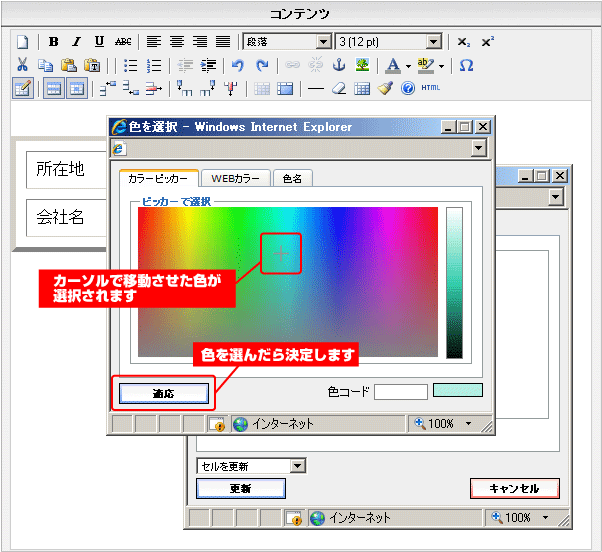The width and height of the screenshot is (602, 552).
Task: Click the キャンセル button
Action: click(514, 488)
